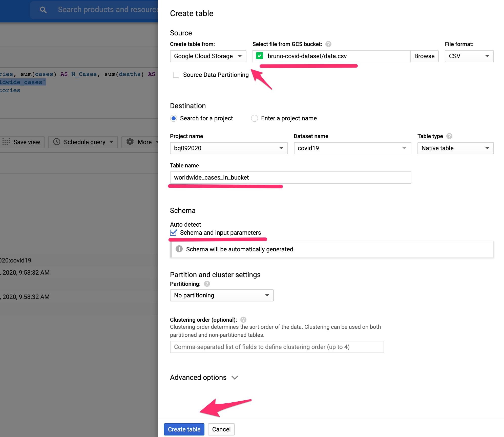The height and width of the screenshot is (437, 504).
Task: Open the No partitioning dropdown
Action: [x=222, y=295]
